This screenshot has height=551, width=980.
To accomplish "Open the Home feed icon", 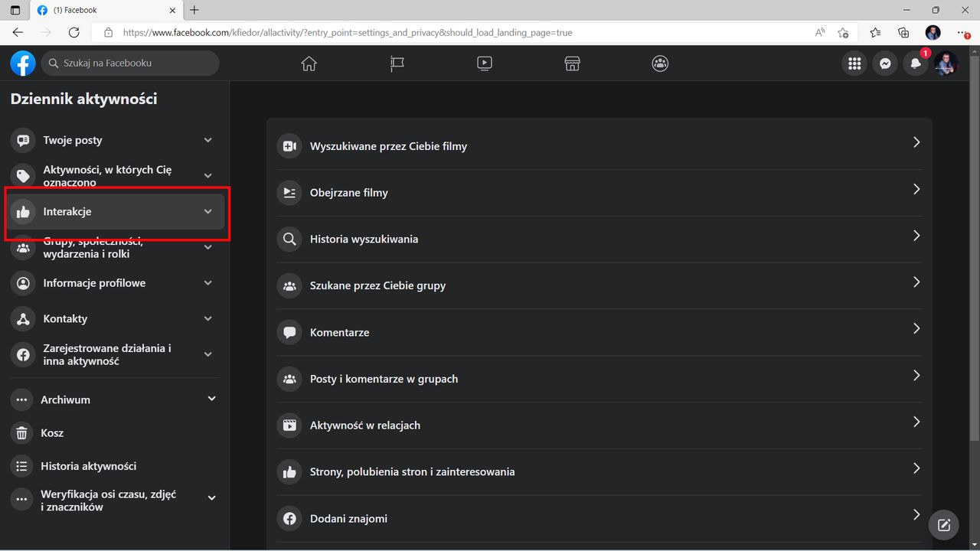I will click(309, 64).
